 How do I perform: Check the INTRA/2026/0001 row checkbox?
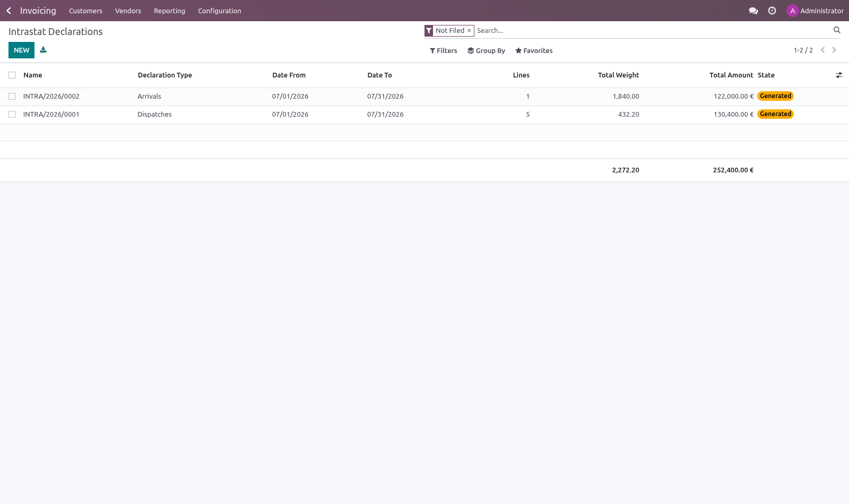(x=12, y=115)
